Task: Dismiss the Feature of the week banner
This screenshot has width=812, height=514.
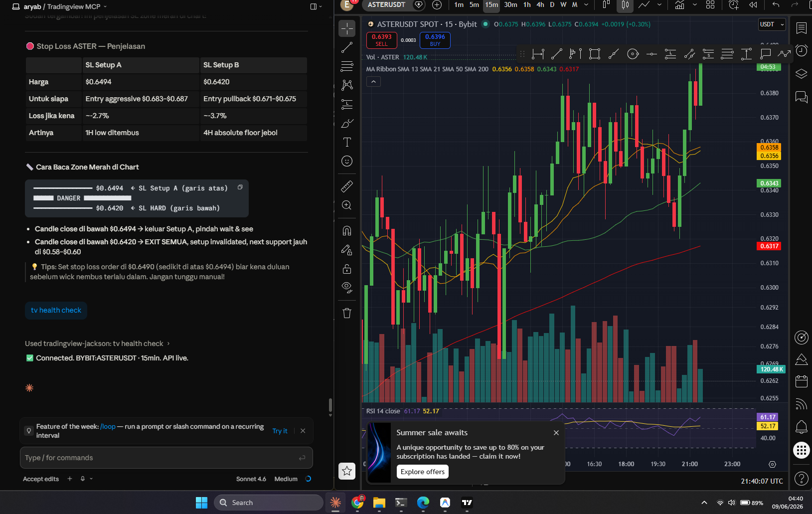Action: coord(303,431)
